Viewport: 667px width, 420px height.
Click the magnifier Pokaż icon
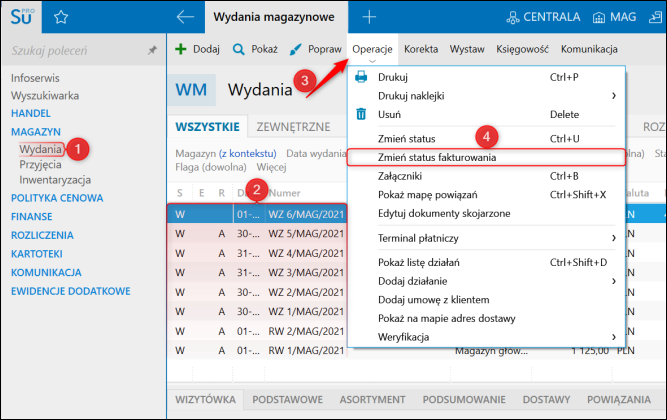[239, 49]
